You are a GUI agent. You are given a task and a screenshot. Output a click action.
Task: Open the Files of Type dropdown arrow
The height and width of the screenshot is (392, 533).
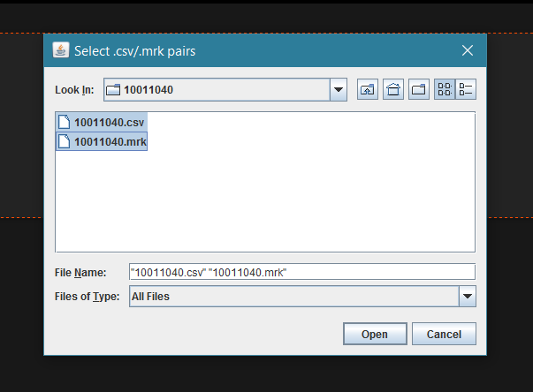click(x=468, y=297)
